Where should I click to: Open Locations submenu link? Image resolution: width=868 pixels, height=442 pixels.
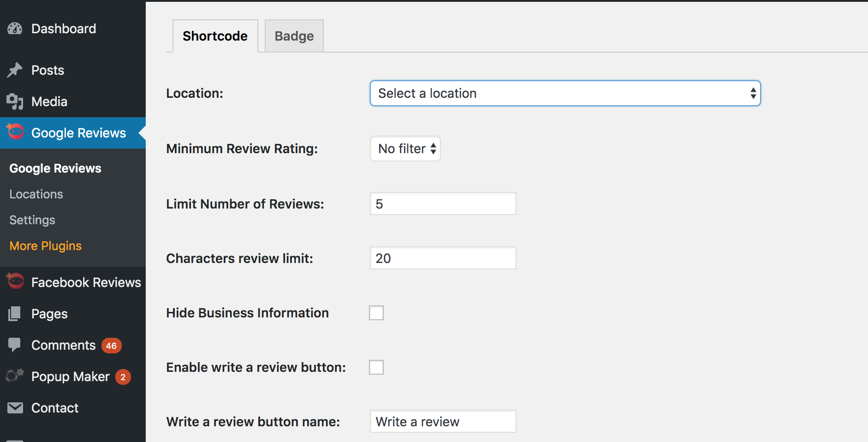[x=36, y=194]
